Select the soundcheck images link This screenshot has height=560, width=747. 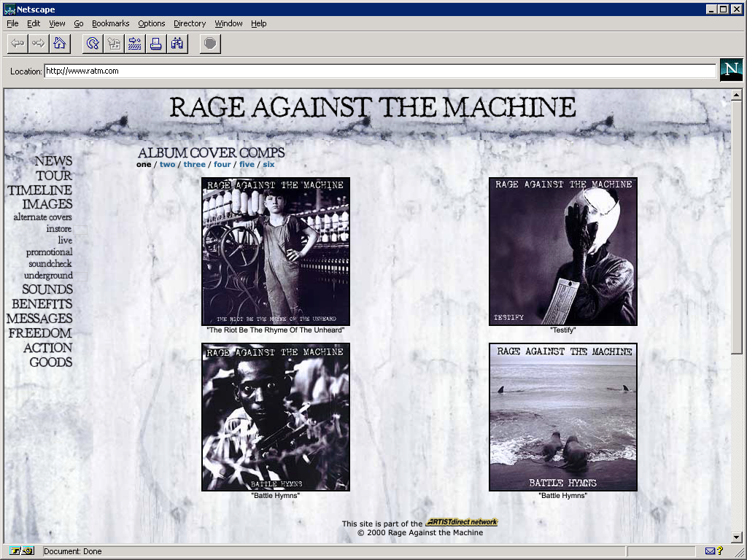(50, 264)
